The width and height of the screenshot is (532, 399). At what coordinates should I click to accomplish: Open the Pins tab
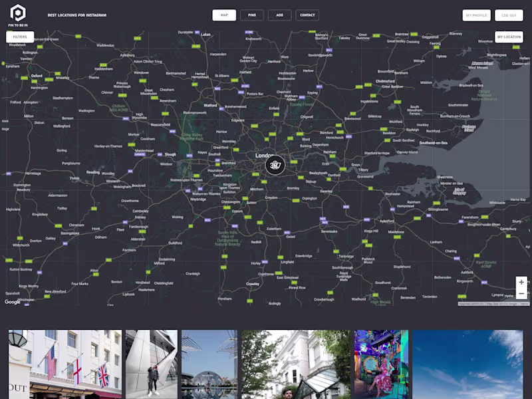[x=252, y=15]
